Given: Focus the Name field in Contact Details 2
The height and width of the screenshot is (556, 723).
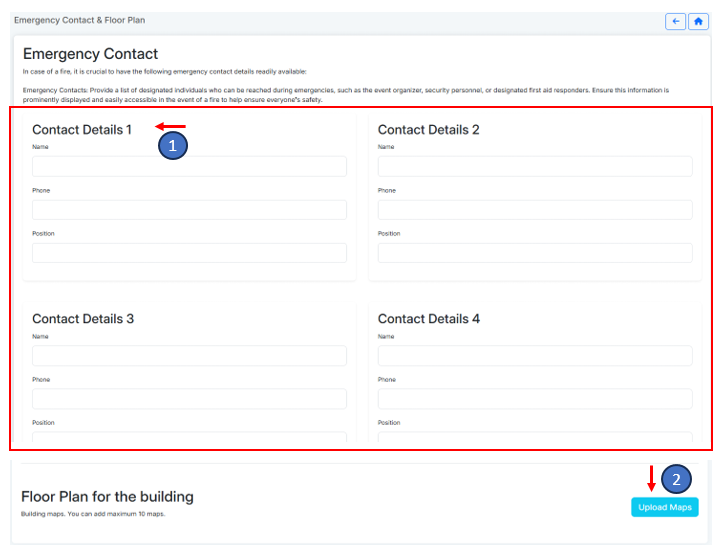Looking at the screenshot, I should click(535, 166).
